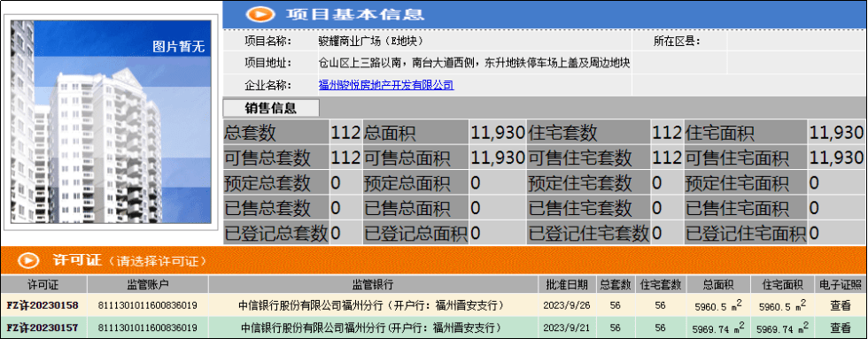
Task: Click the 监管账户 column header
Action: 148,285
